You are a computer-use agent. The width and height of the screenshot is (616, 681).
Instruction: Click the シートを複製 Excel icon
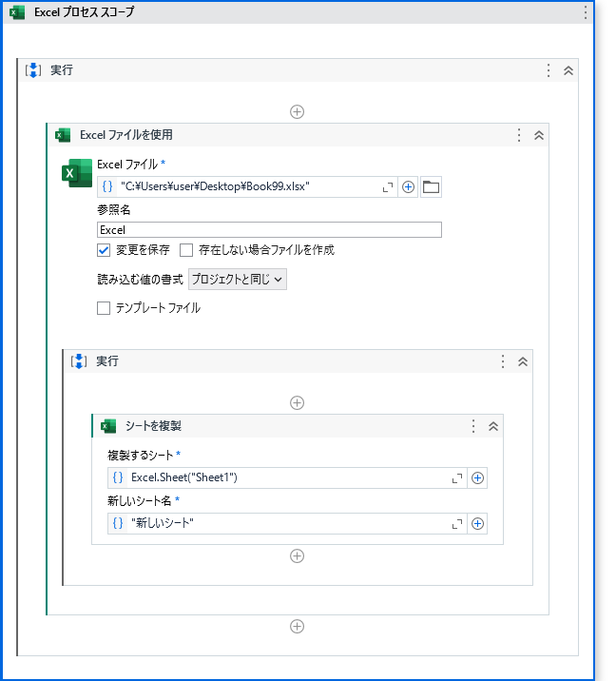click(x=108, y=426)
